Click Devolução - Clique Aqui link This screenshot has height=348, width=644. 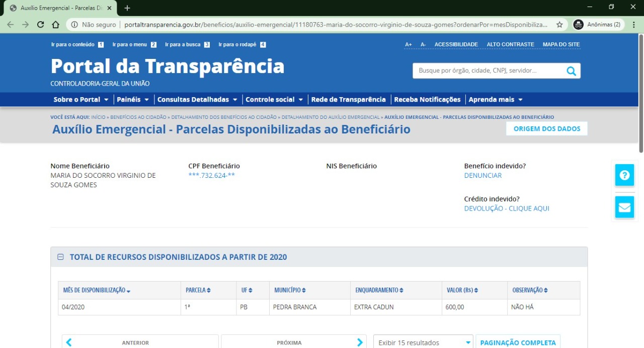click(507, 208)
